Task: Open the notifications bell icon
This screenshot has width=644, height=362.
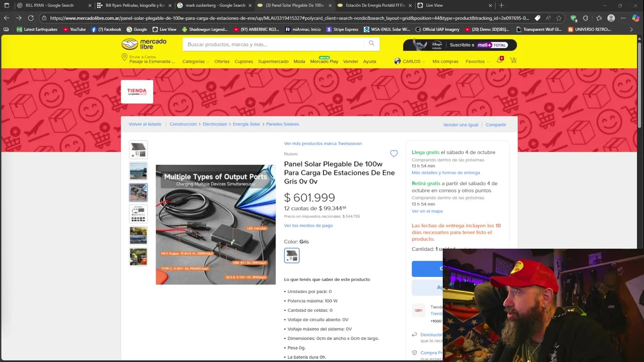Action: tap(500, 61)
